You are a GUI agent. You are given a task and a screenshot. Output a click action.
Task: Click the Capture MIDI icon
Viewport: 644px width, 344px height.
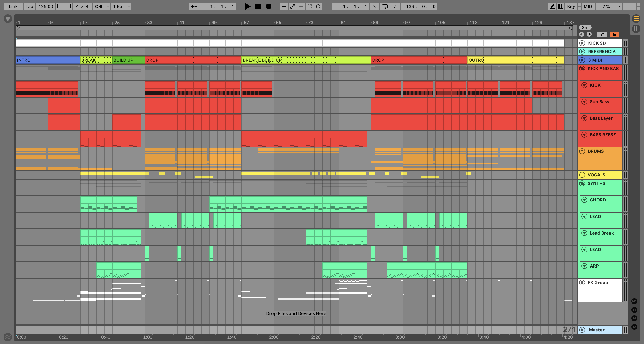click(x=309, y=6)
